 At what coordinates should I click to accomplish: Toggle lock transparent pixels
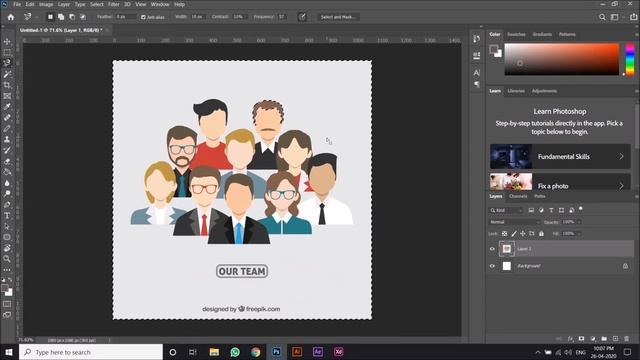[504, 234]
